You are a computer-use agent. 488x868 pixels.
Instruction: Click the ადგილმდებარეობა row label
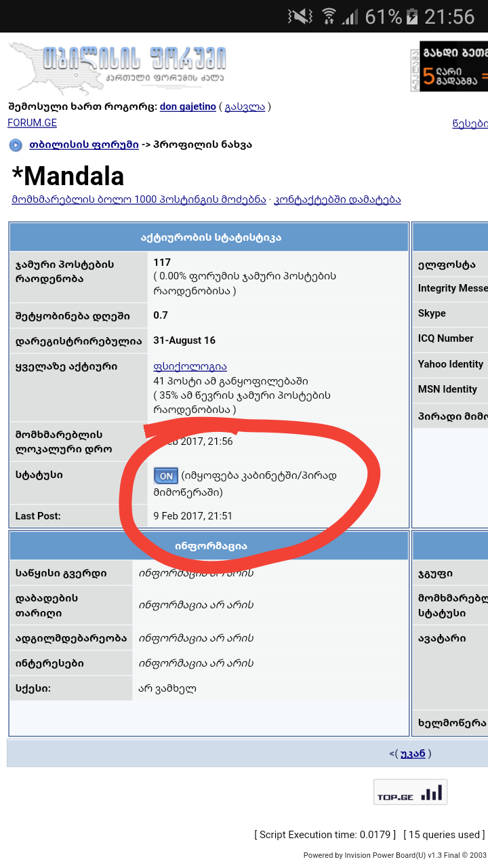[x=70, y=638]
